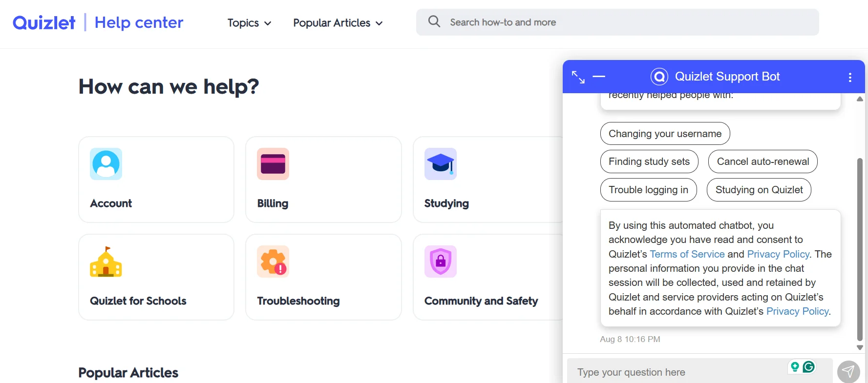Click the green lightbulb extension icon
The width and height of the screenshot is (868, 383).
[795, 366]
